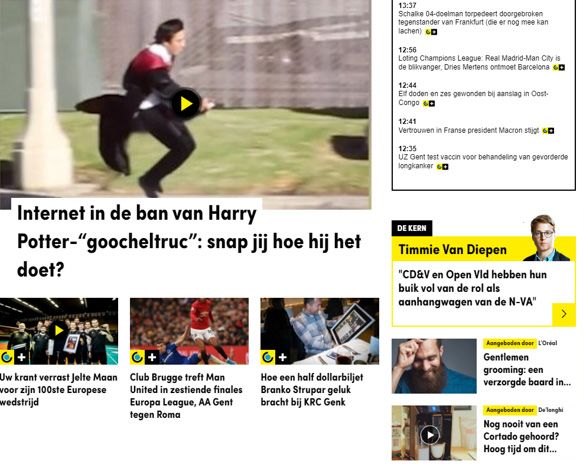
Task: Click premium badge next to Macron headline
Action: (548, 130)
